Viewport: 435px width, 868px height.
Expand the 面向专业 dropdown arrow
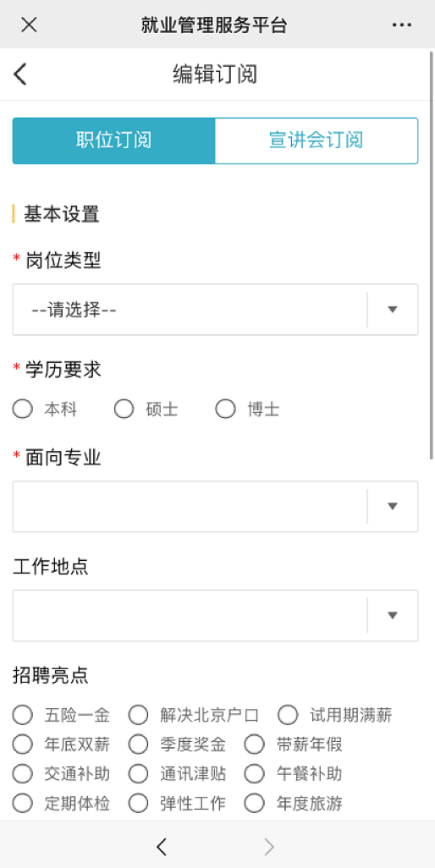pos(393,506)
